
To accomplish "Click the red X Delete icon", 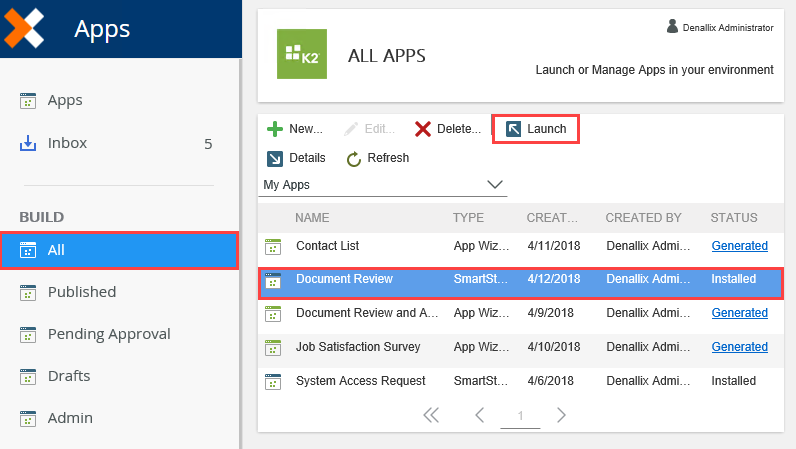I will tap(423, 129).
